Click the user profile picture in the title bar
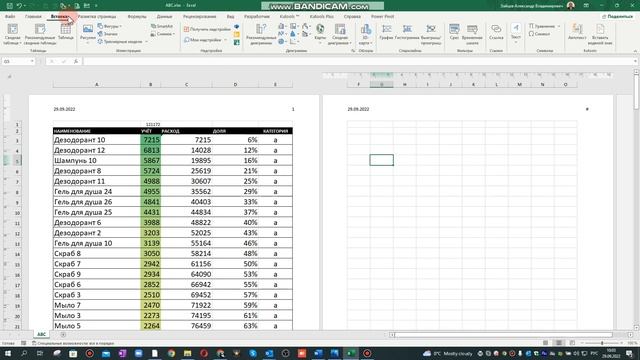This screenshot has height=360, width=640. pos(571,6)
